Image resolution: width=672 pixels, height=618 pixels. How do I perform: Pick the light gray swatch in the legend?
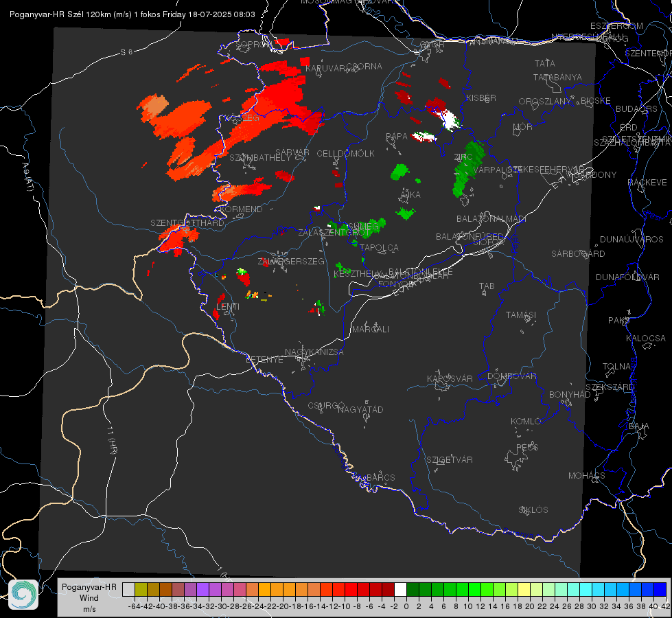128,589
